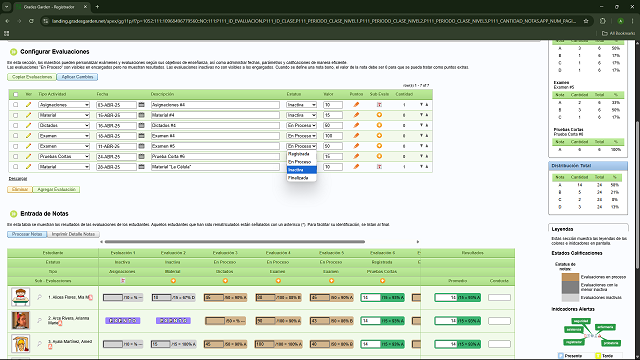Click the notes table horizontal scrollbar

pyautogui.click(x=235, y=242)
